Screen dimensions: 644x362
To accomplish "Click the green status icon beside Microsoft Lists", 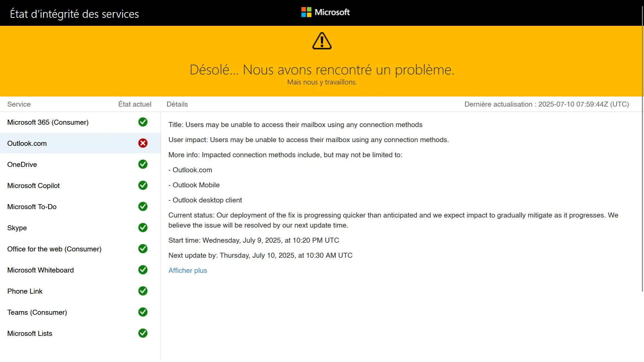I will pyautogui.click(x=143, y=333).
